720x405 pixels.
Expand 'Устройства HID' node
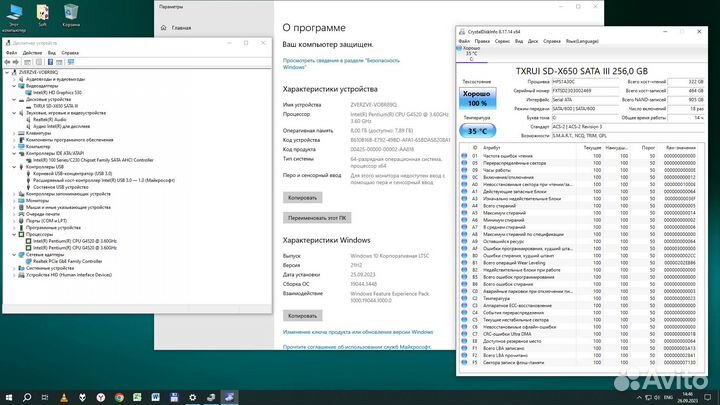[x=14, y=275]
